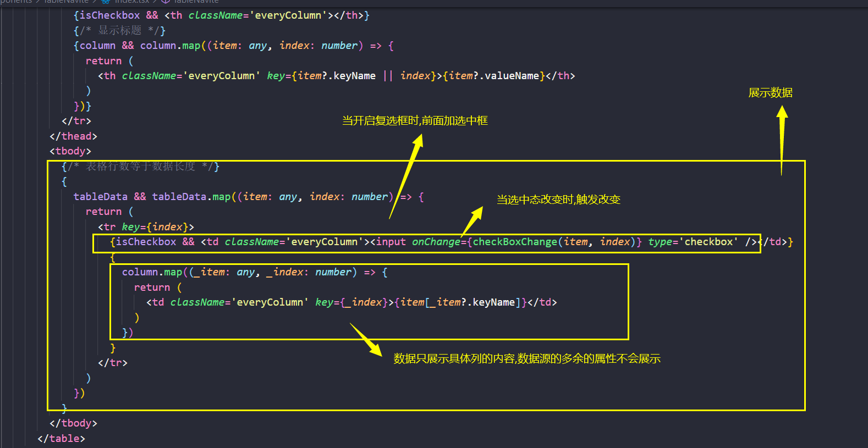Click the || operator before index in key

coord(388,76)
